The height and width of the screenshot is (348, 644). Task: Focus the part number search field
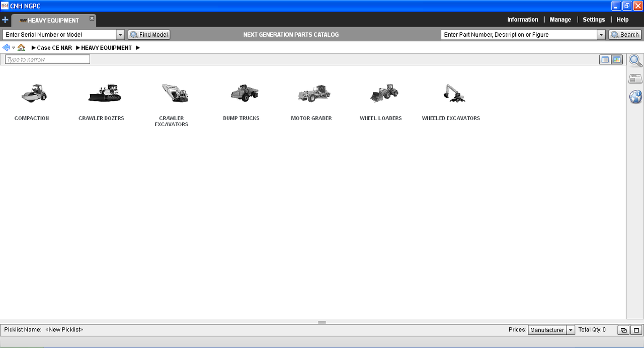(519, 35)
